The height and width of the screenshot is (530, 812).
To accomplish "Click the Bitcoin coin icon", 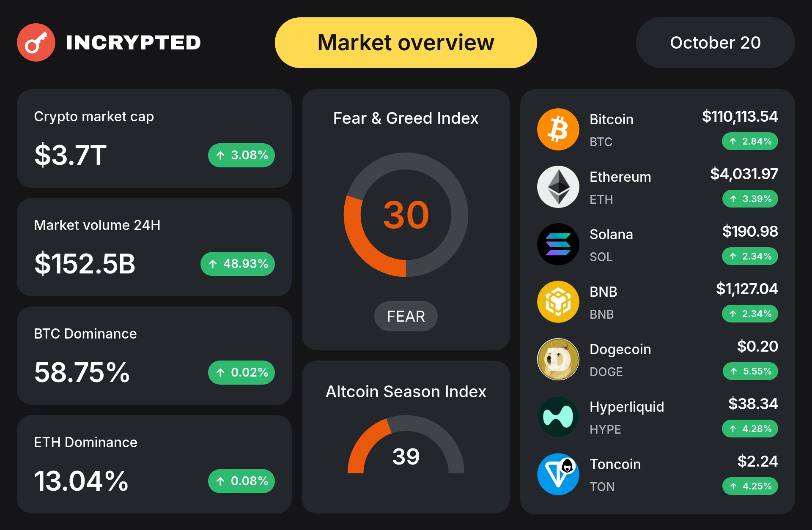I will click(558, 129).
